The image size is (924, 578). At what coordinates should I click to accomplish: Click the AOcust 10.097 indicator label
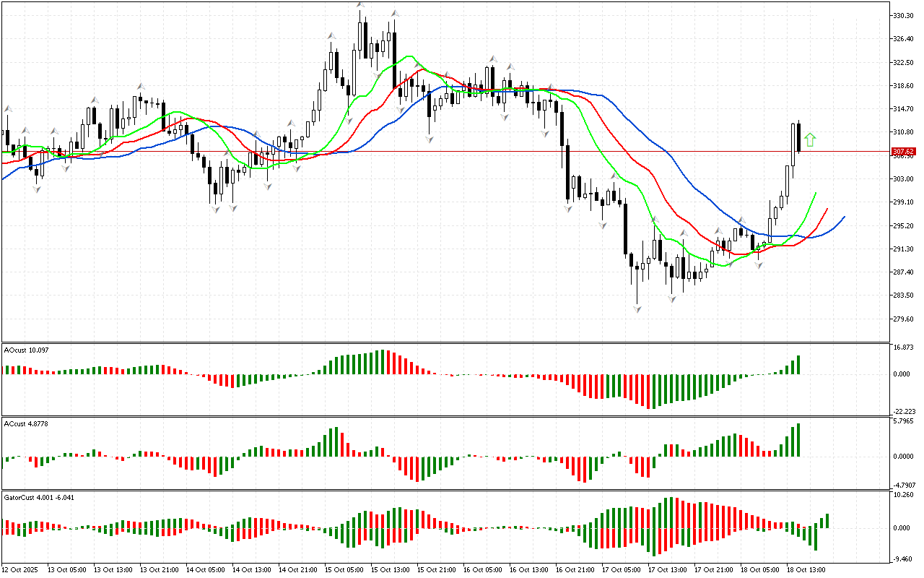(27, 350)
